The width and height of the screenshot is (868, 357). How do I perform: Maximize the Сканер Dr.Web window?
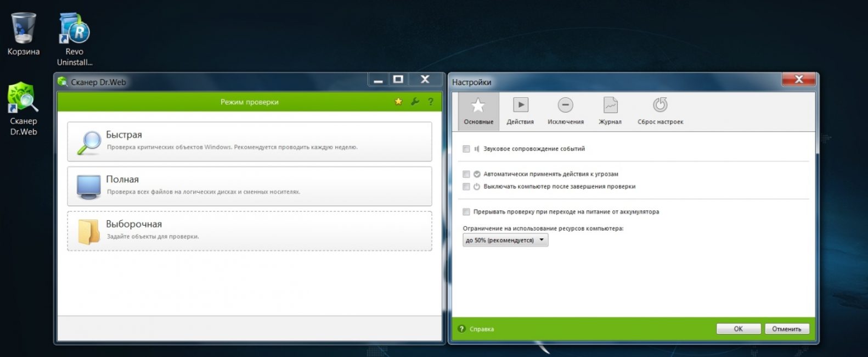tap(398, 80)
